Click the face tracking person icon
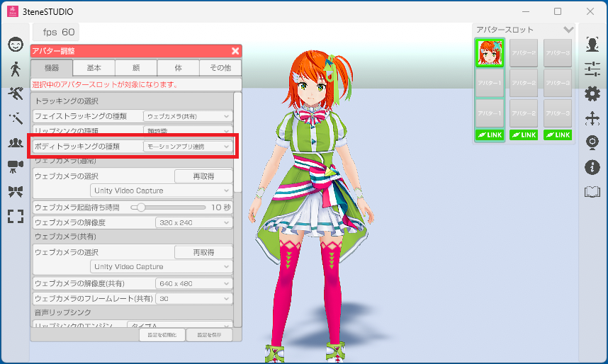This screenshot has width=608, height=364. coord(592,45)
